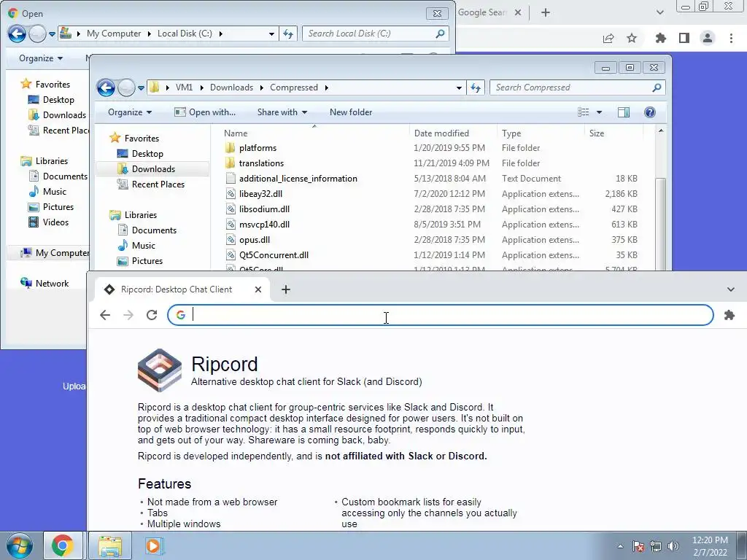Open Downloads in Compressed window sidebar
The height and width of the screenshot is (560, 747).
click(153, 169)
